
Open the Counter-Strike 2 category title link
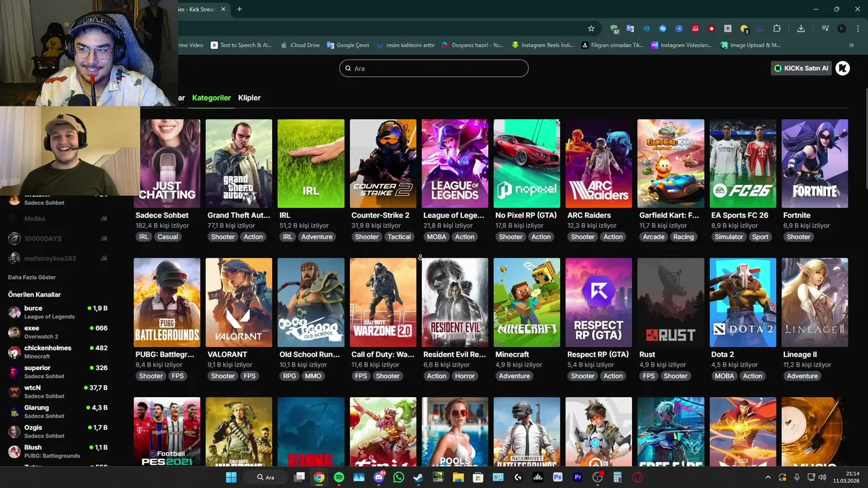coord(380,216)
